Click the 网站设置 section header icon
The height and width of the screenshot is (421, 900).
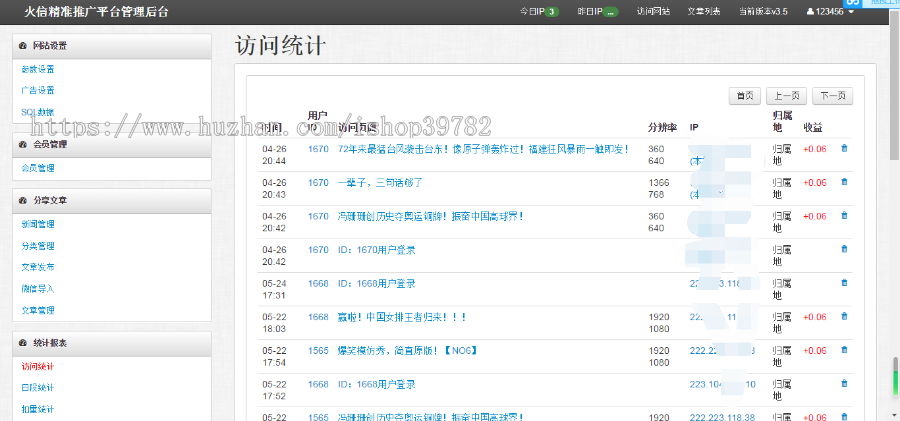pyautogui.click(x=23, y=46)
